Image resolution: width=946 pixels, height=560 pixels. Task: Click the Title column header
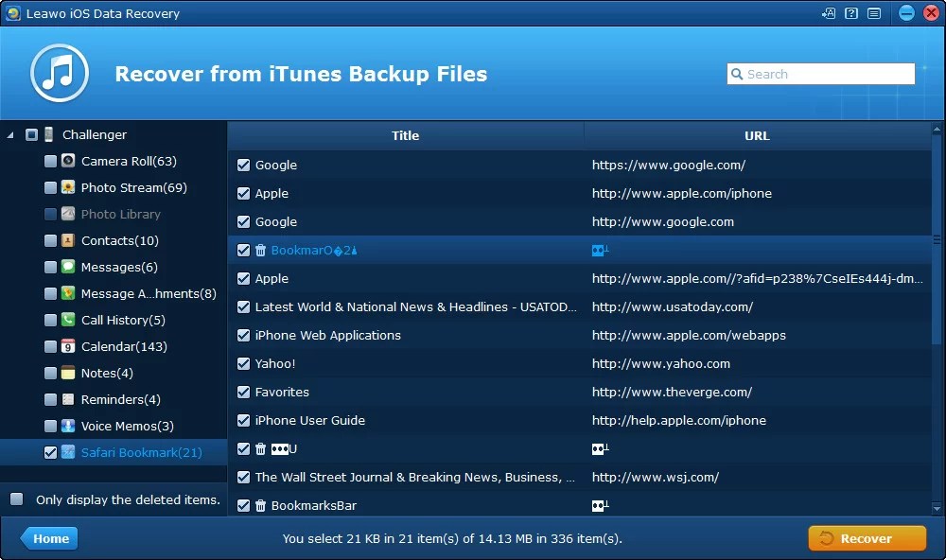click(405, 135)
